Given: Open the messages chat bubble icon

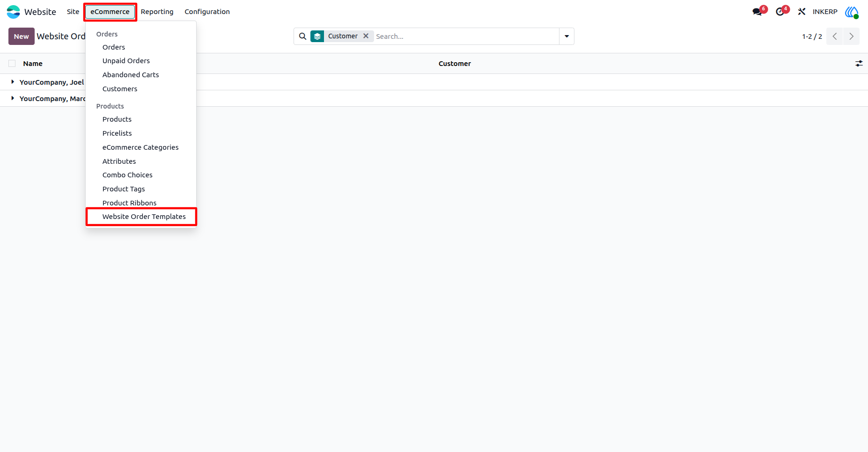Looking at the screenshot, I should click(757, 12).
